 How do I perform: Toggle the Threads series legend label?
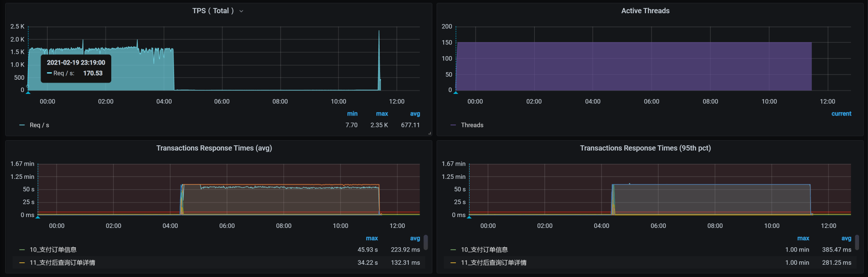click(x=472, y=125)
